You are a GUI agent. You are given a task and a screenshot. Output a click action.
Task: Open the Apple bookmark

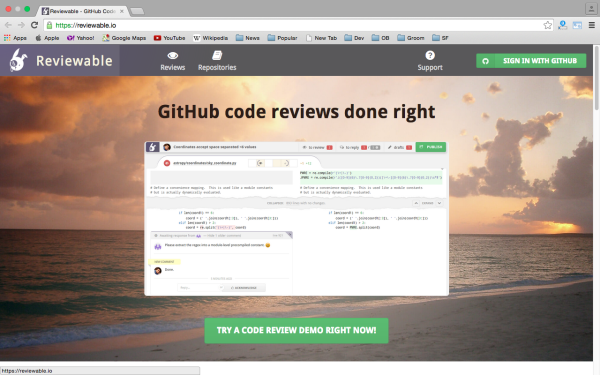47,38
